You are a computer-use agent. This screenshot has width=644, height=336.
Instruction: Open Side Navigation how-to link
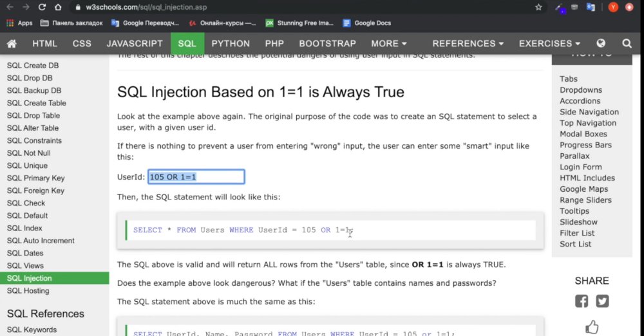589,112
